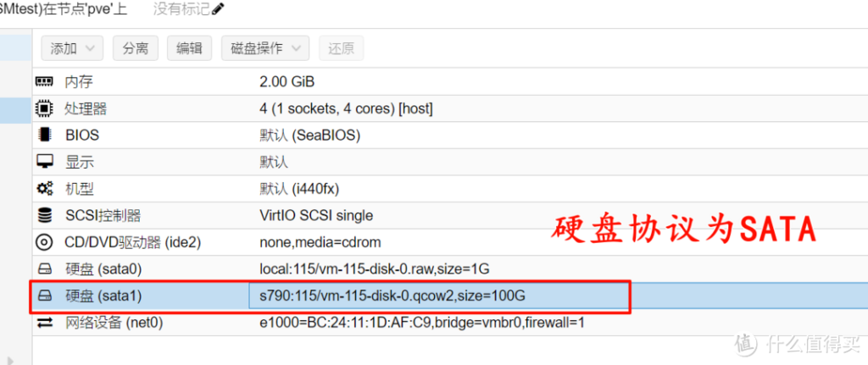
Task: Select the SCSI控制器 VirtIO SCSI single row
Action: pyautogui.click(x=450, y=215)
